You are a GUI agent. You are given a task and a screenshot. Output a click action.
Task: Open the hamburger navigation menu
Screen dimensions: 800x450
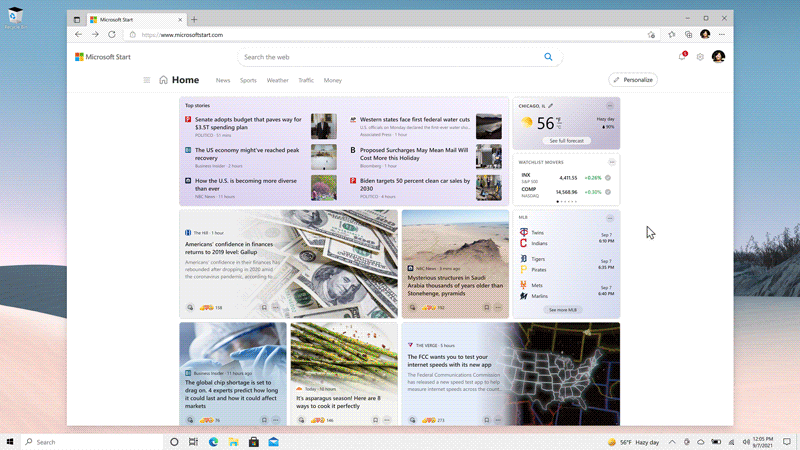(147, 80)
